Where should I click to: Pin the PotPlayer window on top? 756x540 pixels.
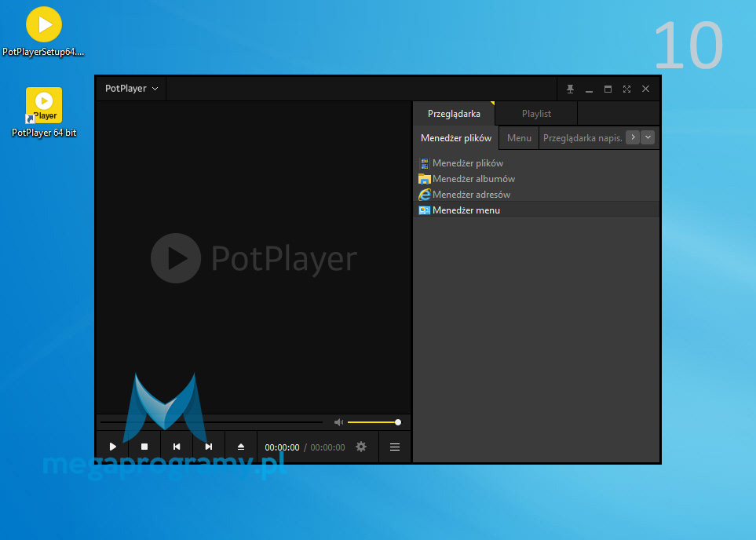coord(570,89)
